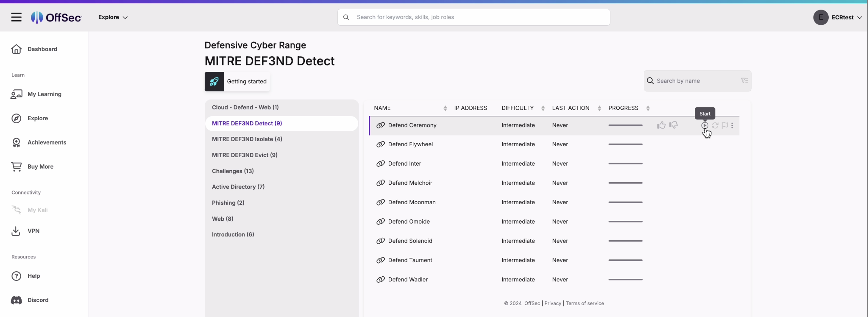868x317 pixels.
Task: Click the Discord logo icon
Action: (x=16, y=300)
